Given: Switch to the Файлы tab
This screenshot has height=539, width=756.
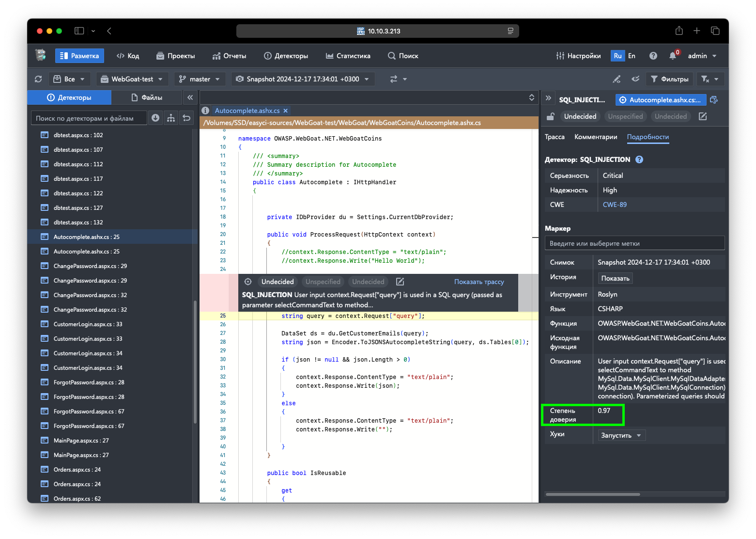Looking at the screenshot, I should (x=147, y=97).
